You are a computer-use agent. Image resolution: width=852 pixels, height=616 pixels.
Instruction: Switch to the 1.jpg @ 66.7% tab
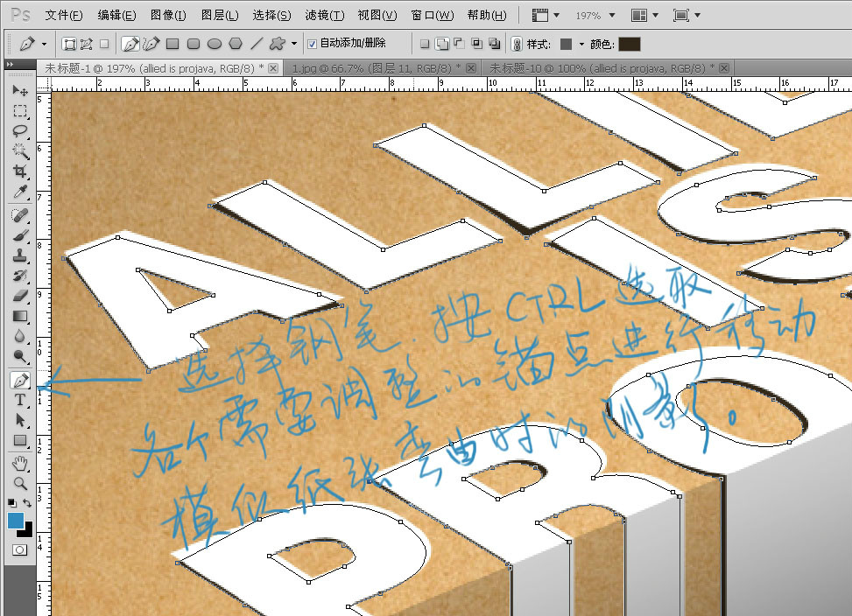click(x=377, y=68)
